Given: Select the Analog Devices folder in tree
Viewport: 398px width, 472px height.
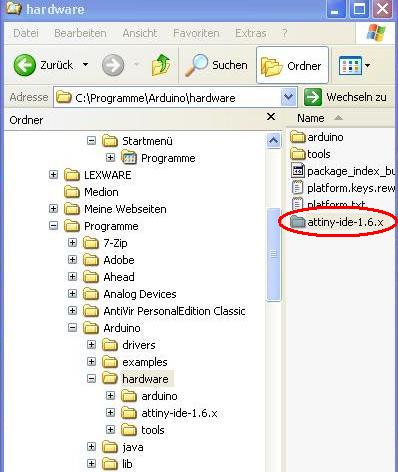Looking at the screenshot, I should pos(130,294).
